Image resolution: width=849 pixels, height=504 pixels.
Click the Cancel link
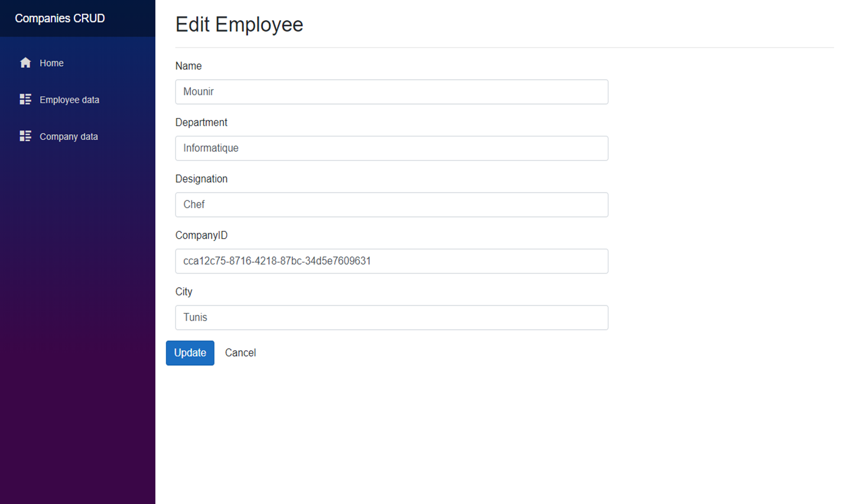[x=240, y=353]
